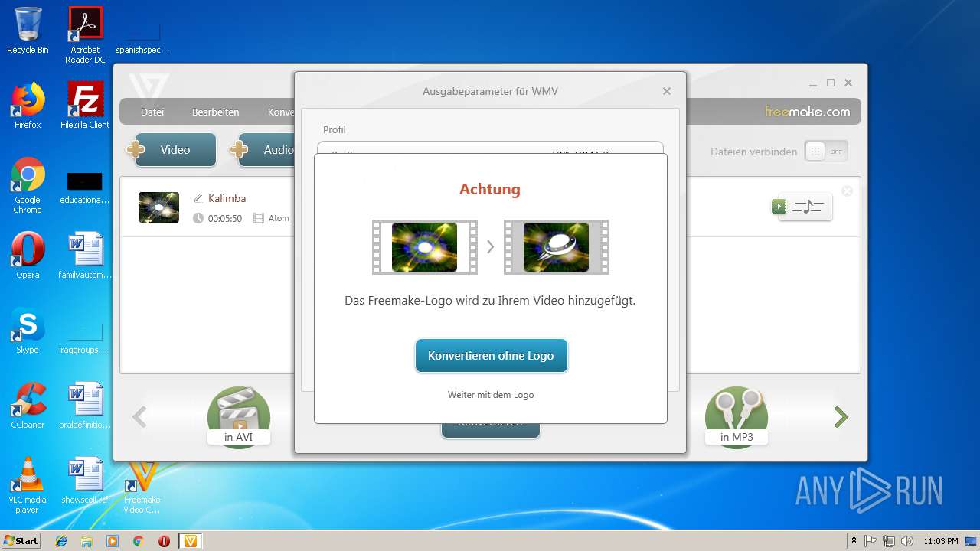Image resolution: width=980 pixels, height=551 pixels.
Task: Open Opera desktop shortcut
Action: [x=28, y=256]
